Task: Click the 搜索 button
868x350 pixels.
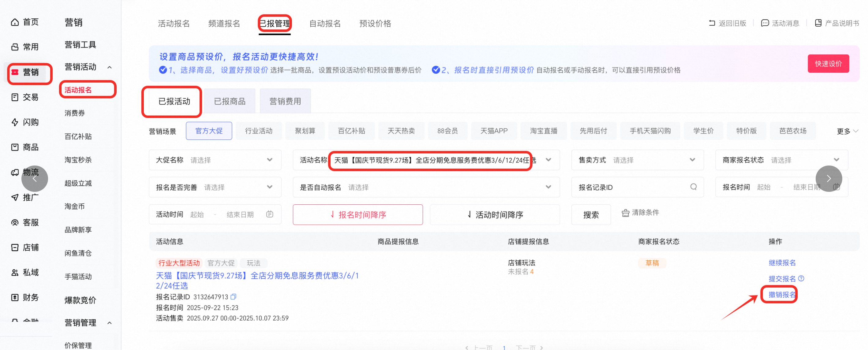Action: click(591, 214)
